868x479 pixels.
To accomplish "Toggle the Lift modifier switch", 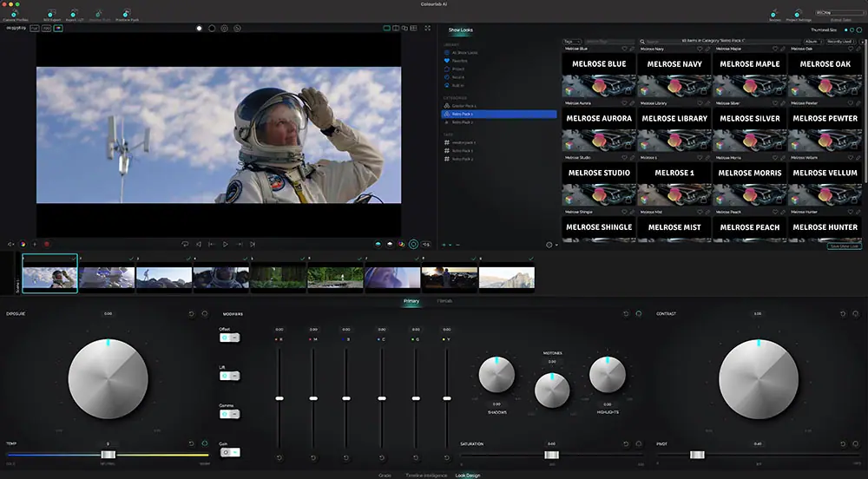I will [x=228, y=376].
